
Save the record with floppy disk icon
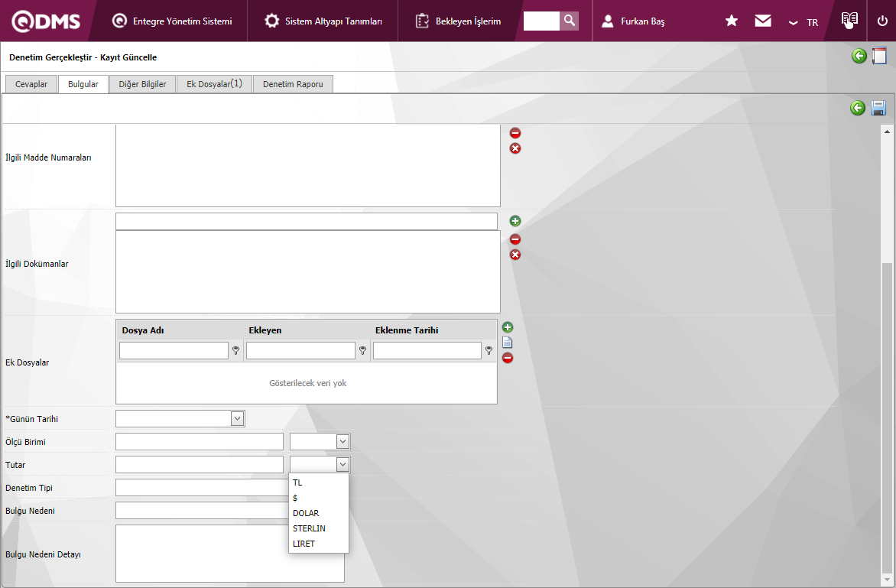[878, 108]
